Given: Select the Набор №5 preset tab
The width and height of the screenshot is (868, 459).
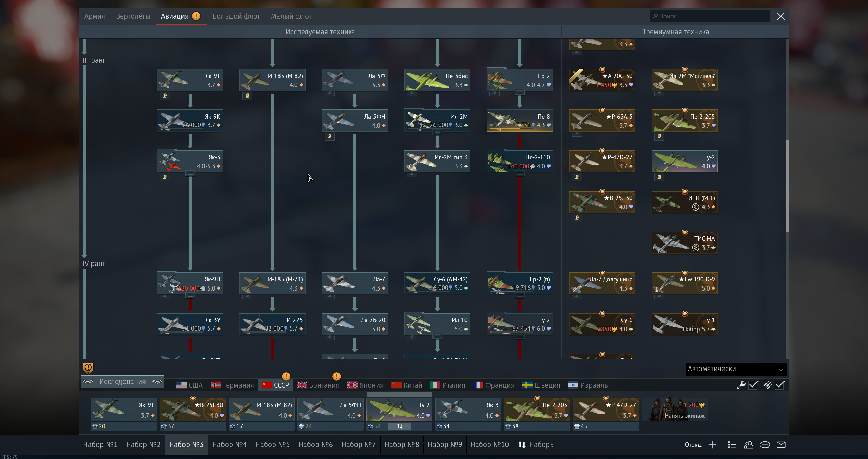Looking at the screenshot, I should (273, 445).
